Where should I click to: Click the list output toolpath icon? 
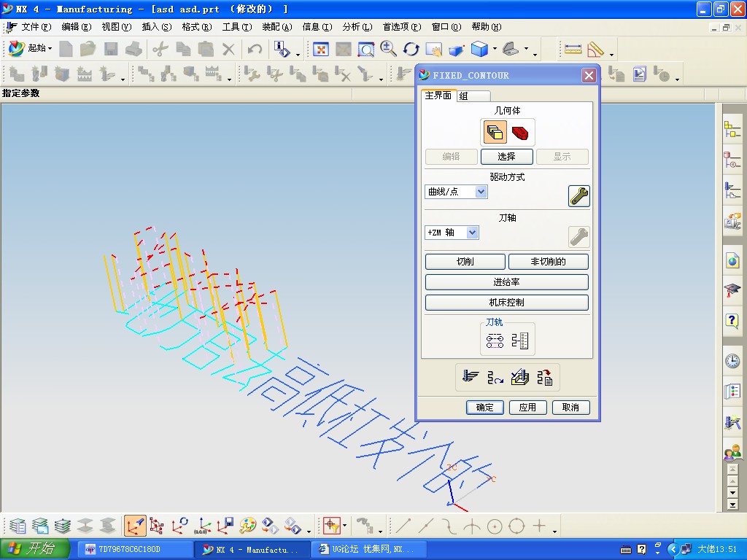pos(544,377)
